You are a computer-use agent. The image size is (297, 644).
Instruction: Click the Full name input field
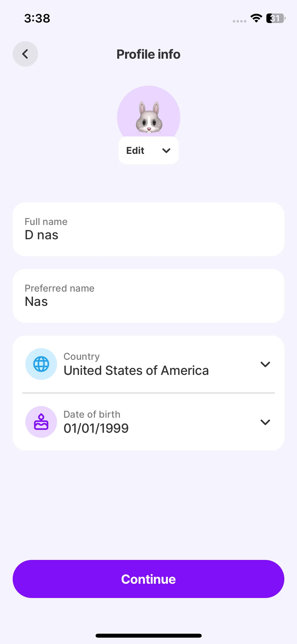148,229
